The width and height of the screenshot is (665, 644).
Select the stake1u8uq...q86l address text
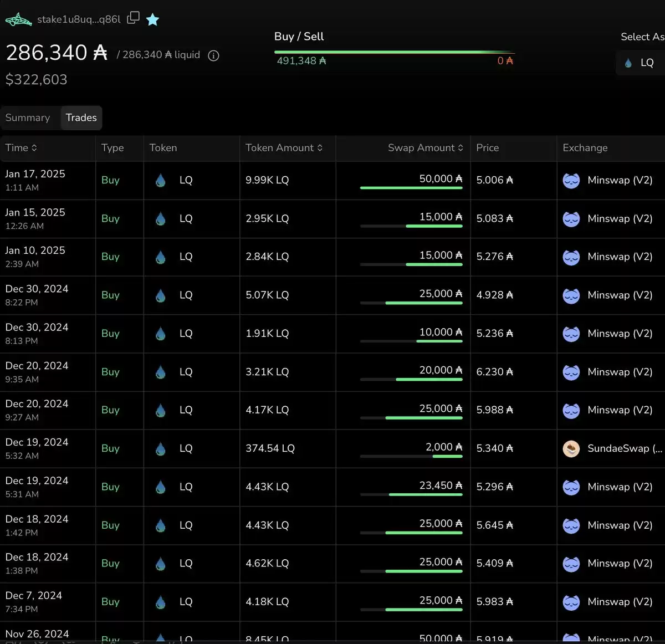79,19
